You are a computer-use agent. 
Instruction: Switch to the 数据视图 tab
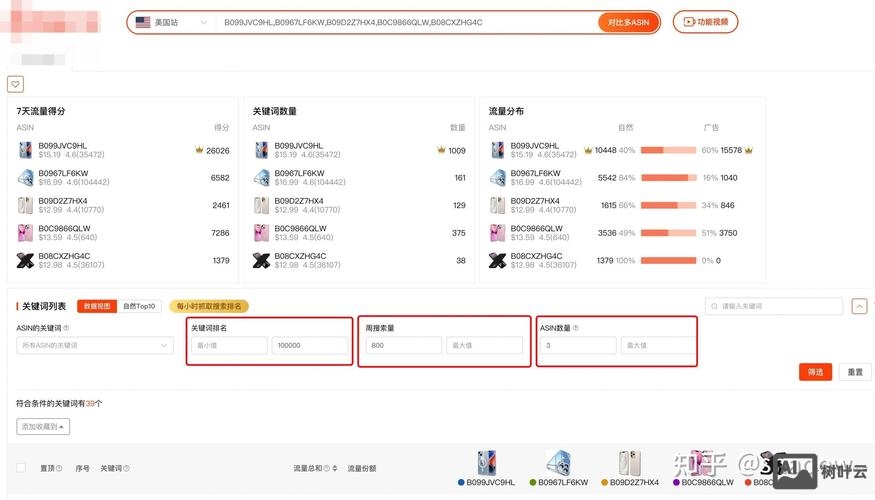(x=97, y=306)
